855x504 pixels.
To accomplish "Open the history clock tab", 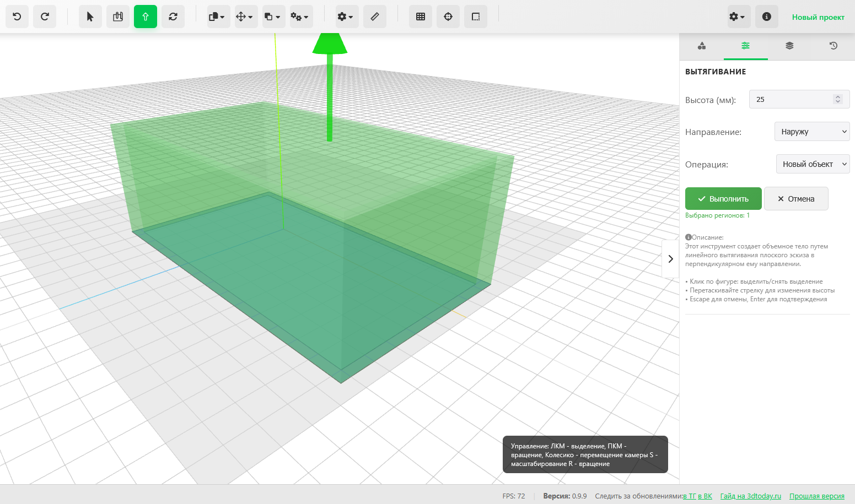I will (x=834, y=46).
